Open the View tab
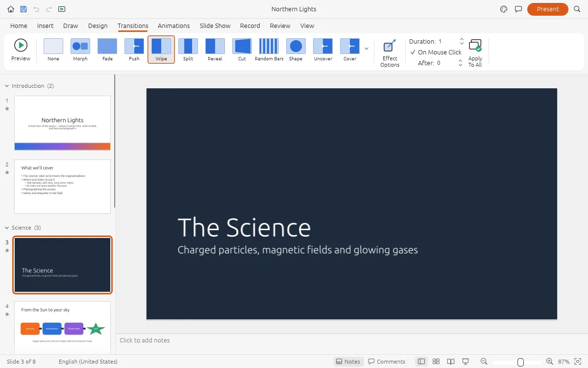This screenshot has width=588, height=368. (x=307, y=26)
